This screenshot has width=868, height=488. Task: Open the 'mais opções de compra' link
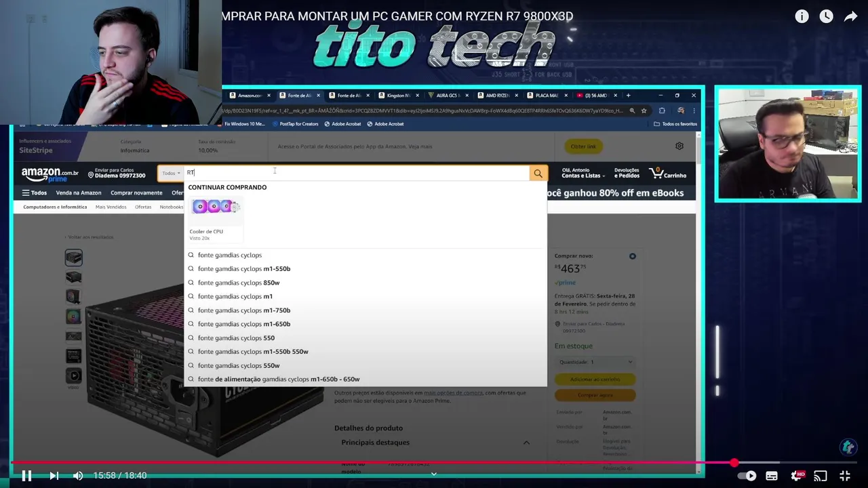click(453, 393)
